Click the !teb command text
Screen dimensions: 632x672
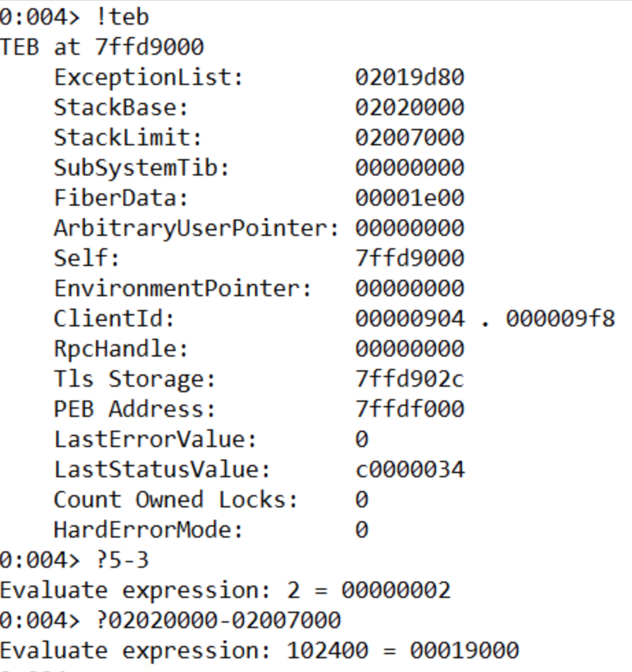coord(119,17)
